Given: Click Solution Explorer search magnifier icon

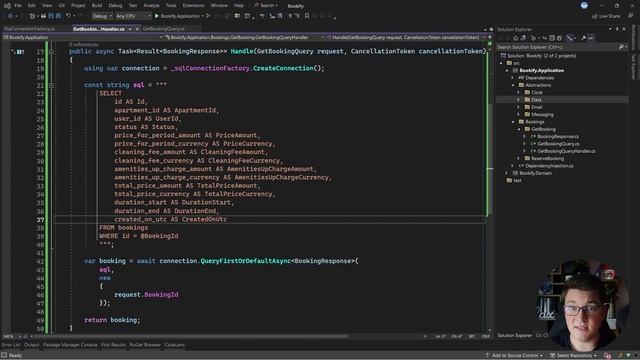Looking at the screenshot, I should tap(621, 47).
